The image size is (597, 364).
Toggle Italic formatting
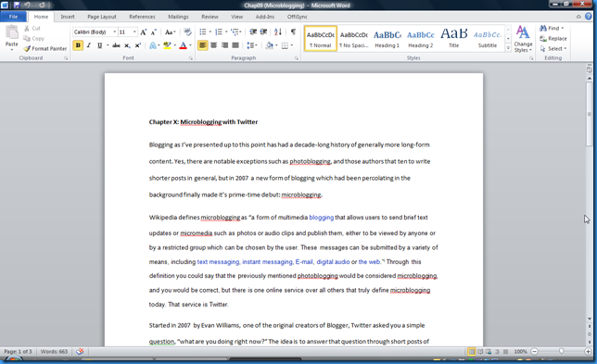tap(89, 45)
